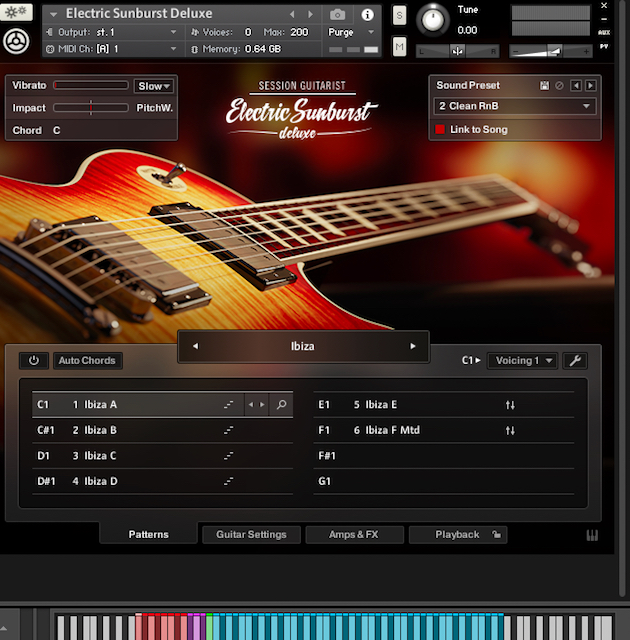Screen dimensions: 630x640
Task: Open the Vibrato Slow dropdown
Action: click(153, 86)
